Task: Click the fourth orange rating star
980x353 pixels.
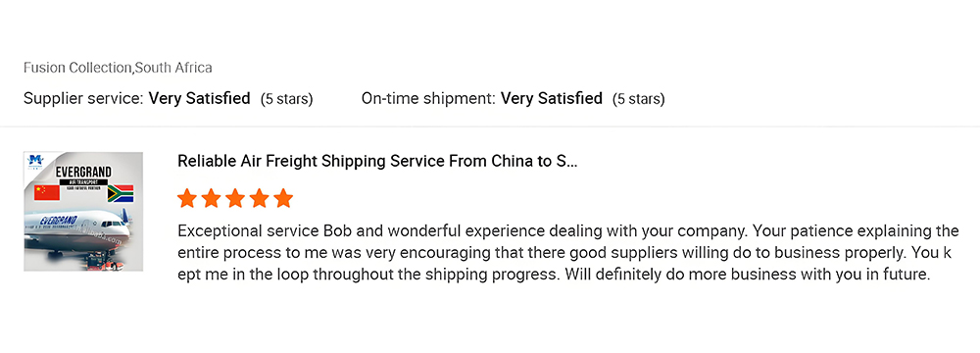Action: coord(260,198)
